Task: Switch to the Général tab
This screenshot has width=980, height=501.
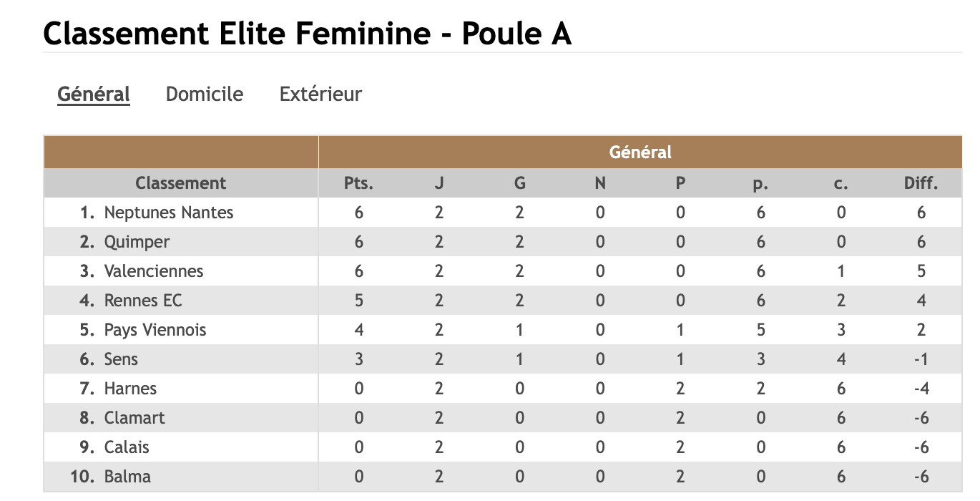Action: tap(94, 94)
